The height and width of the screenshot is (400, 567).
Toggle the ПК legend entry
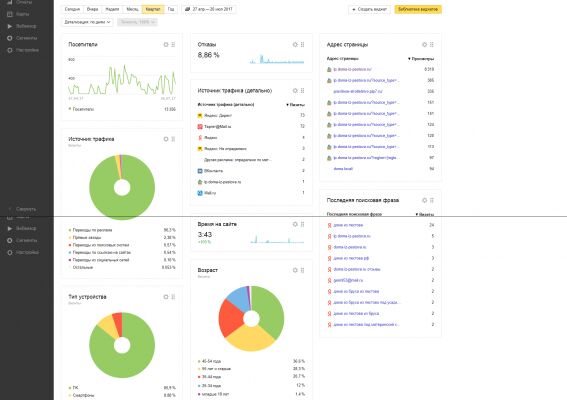tap(73, 388)
